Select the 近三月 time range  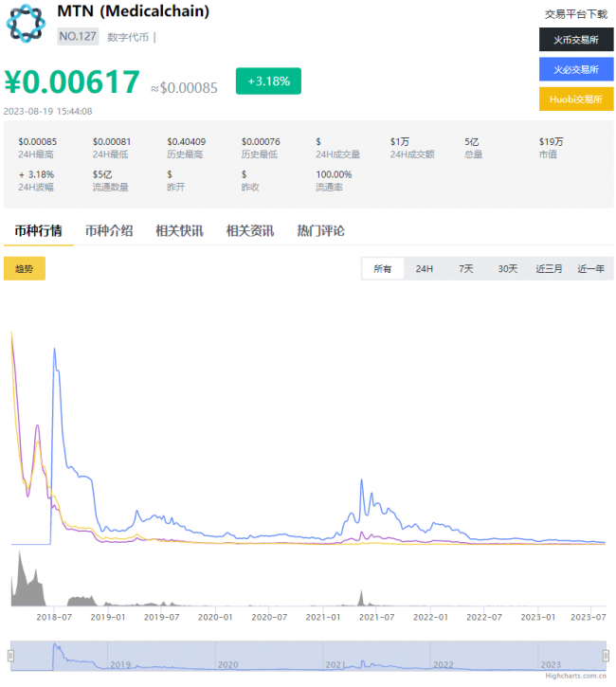tap(549, 268)
